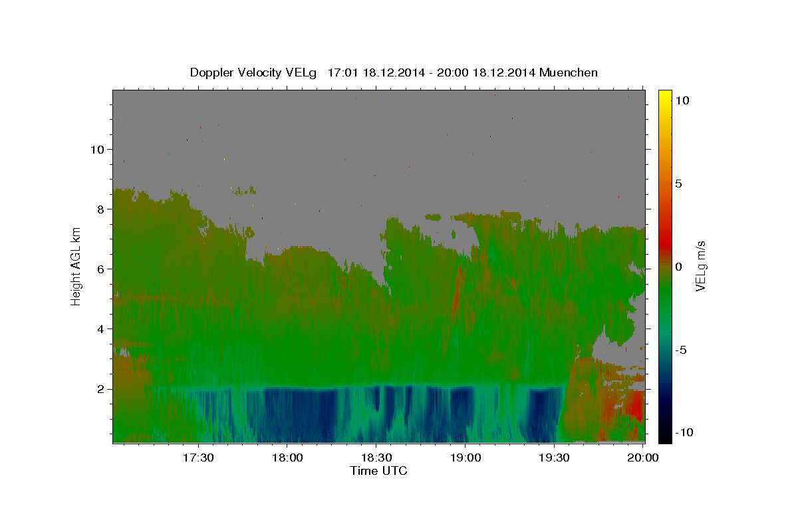Click the '20:00' time axis label
This screenshot has width=798, height=532.
pos(643,458)
